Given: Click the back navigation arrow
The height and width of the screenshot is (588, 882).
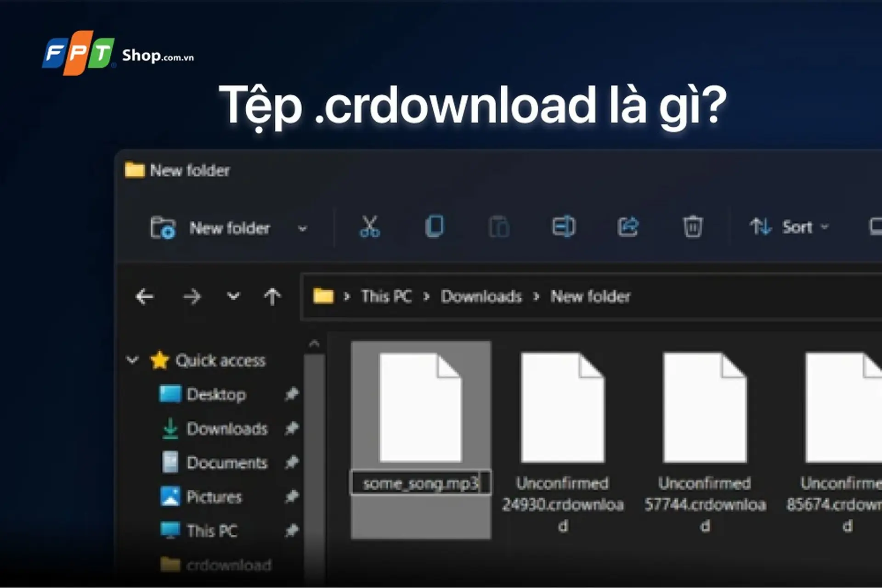Looking at the screenshot, I should [144, 297].
